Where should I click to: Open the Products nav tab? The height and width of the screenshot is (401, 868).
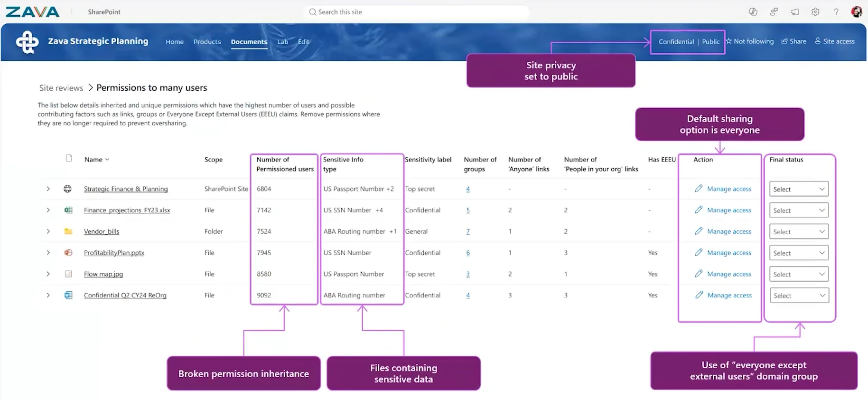[207, 42]
